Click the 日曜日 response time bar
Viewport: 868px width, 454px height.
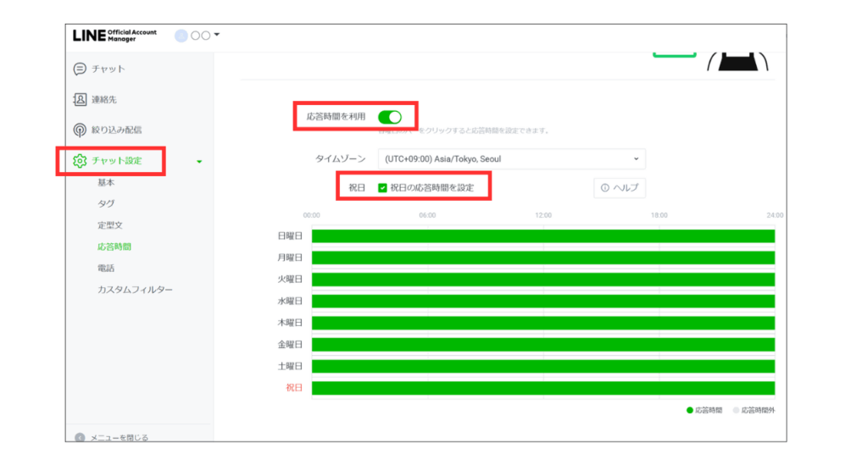click(x=543, y=236)
